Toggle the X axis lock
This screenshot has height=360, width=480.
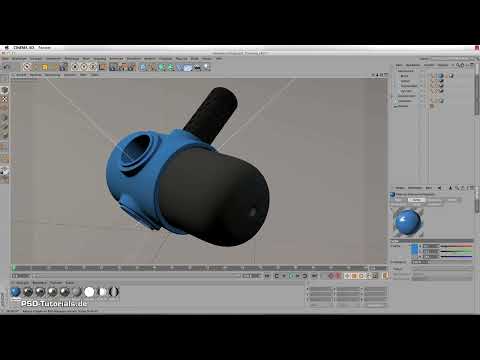(x=75, y=67)
